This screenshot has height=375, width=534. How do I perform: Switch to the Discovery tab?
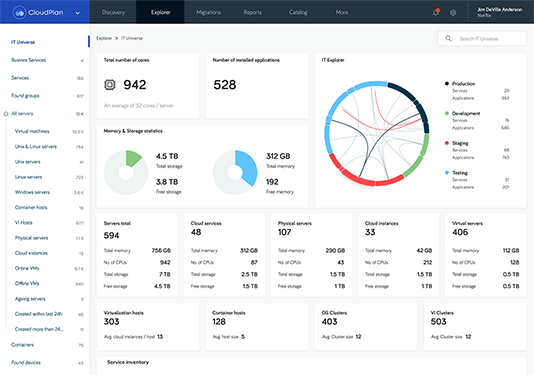[x=113, y=12]
